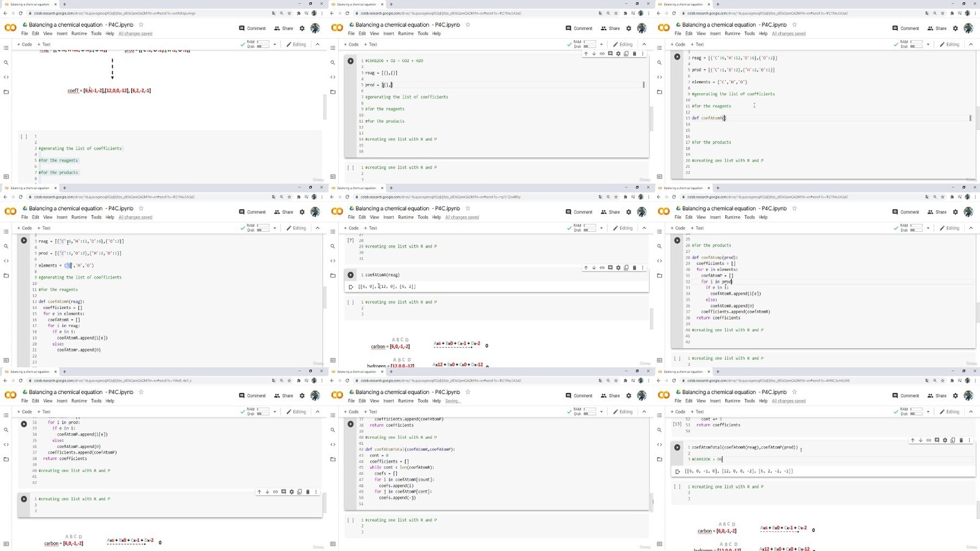Run the coefAtomTotal call cell in '[13]' window
The height and width of the screenshot is (551, 980).
point(677,447)
